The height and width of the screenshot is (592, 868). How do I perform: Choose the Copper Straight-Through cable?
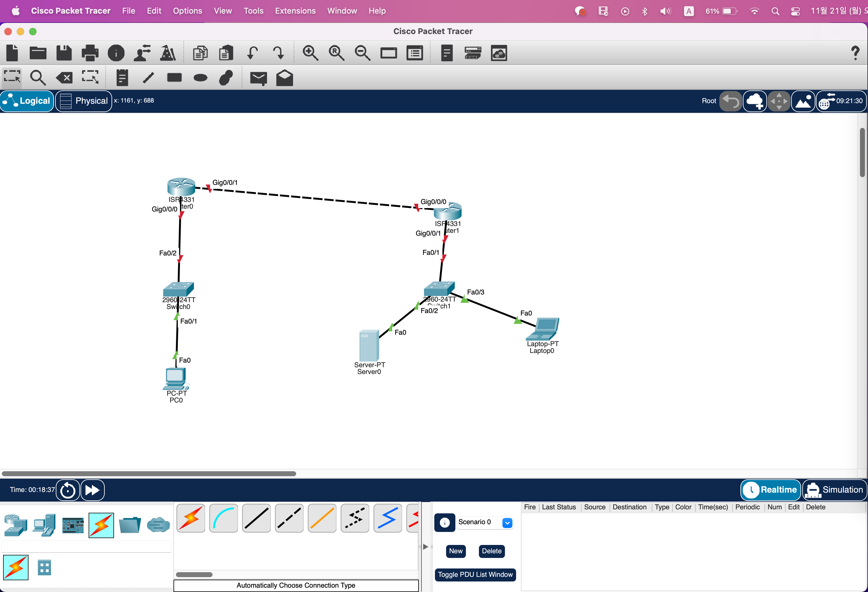click(x=256, y=518)
